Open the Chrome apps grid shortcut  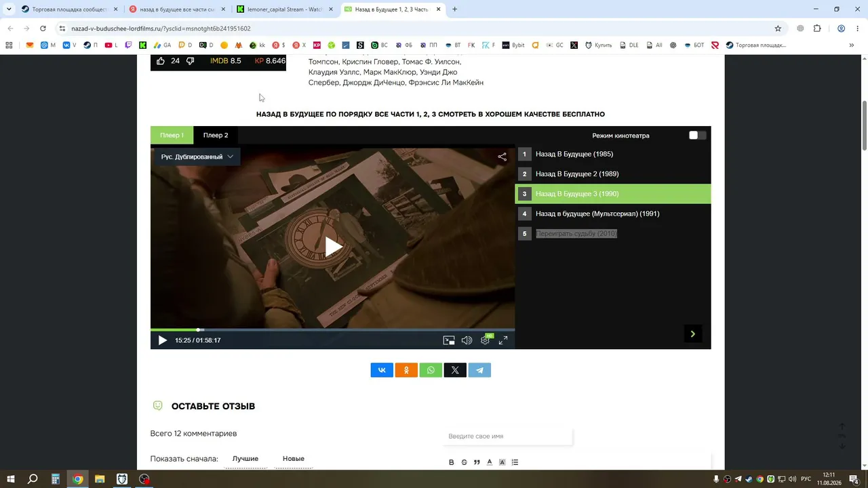coord(9,45)
